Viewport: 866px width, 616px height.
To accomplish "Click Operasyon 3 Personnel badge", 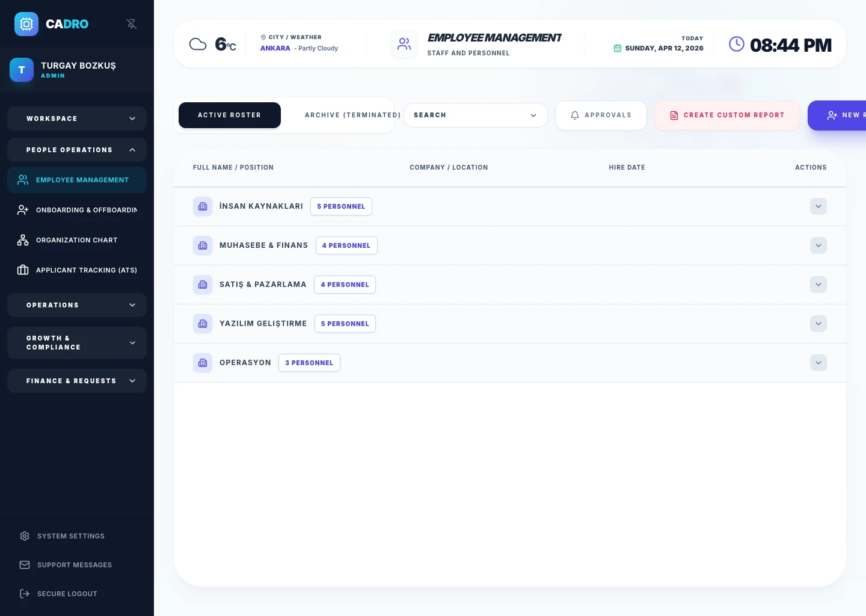I will point(309,363).
